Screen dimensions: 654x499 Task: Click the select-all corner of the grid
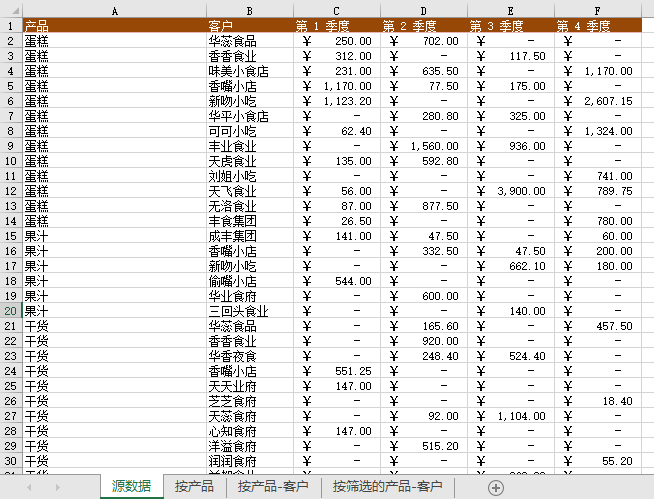pos(10,11)
